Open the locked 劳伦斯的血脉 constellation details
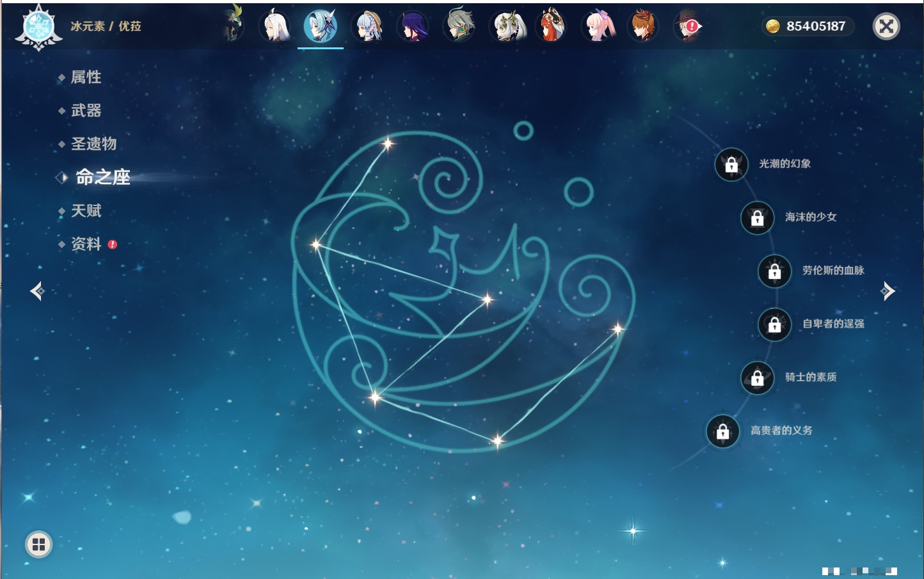 [774, 271]
